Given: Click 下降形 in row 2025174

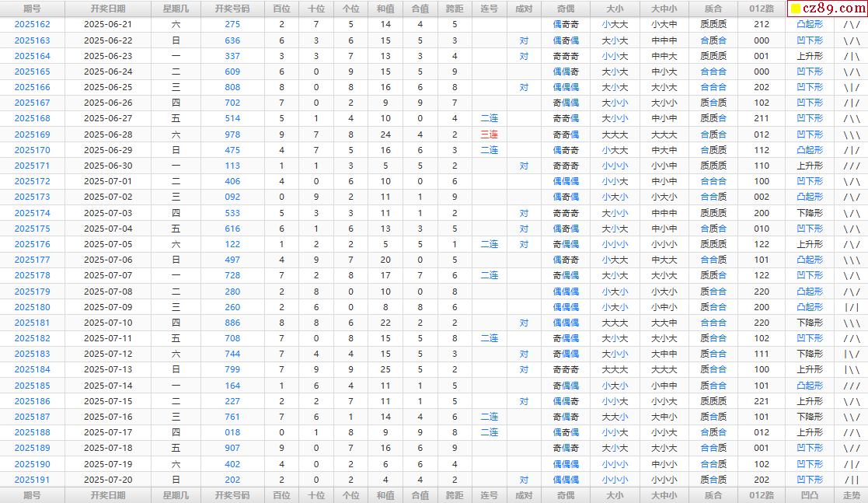Looking at the screenshot, I should point(809,213).
